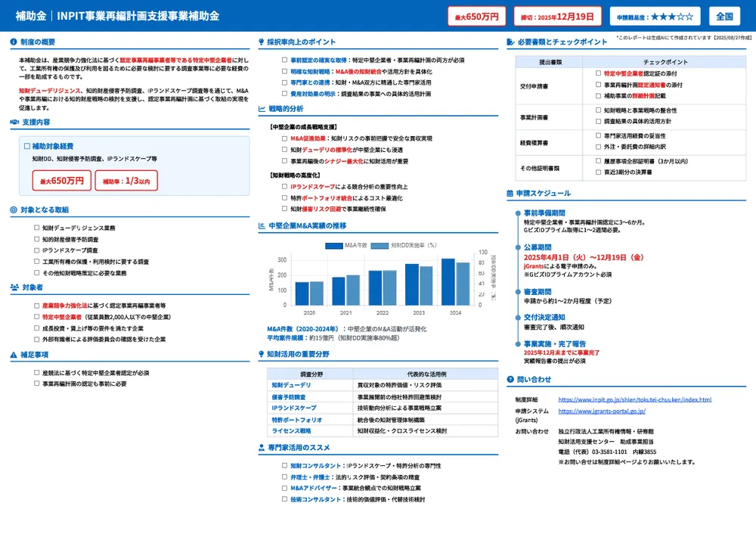Click the target icon beside 対象となる取組

click(x=14, y=210)
